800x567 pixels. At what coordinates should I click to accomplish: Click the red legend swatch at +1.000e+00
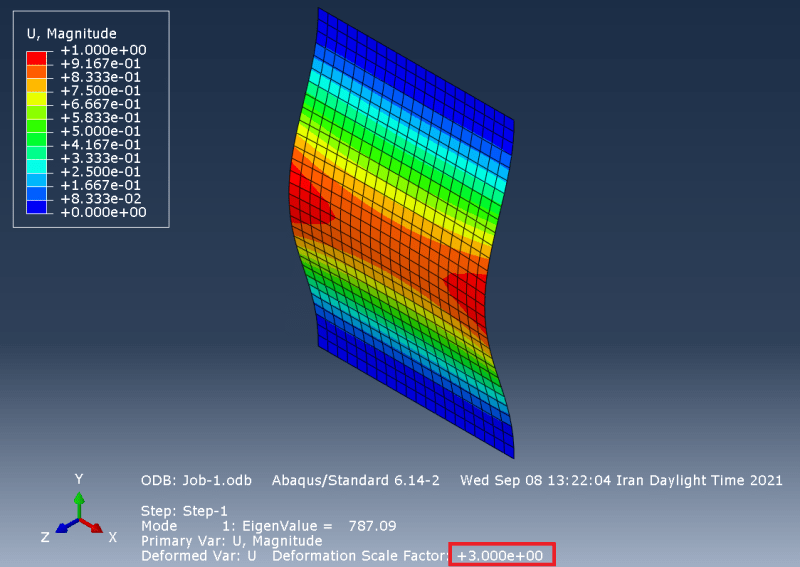click(x=36, y=58)
